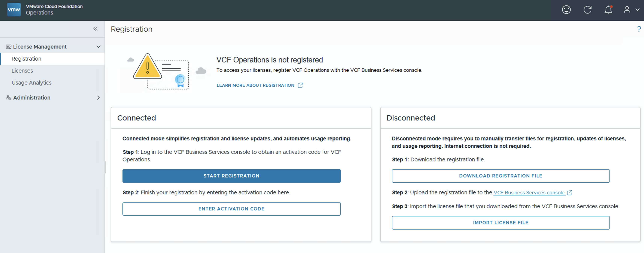Click Enter Activation Code button
644x253 pixels.
tap(231, 209)
